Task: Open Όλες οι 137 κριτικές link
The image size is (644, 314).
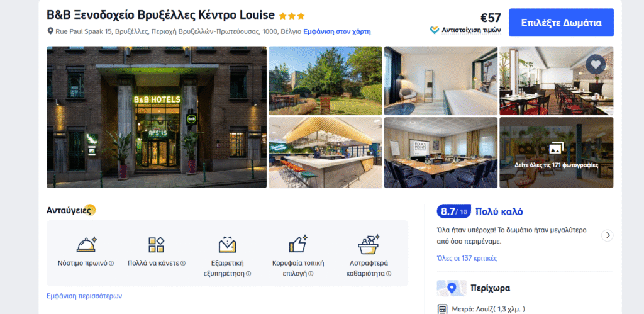Action: (467, 258)
